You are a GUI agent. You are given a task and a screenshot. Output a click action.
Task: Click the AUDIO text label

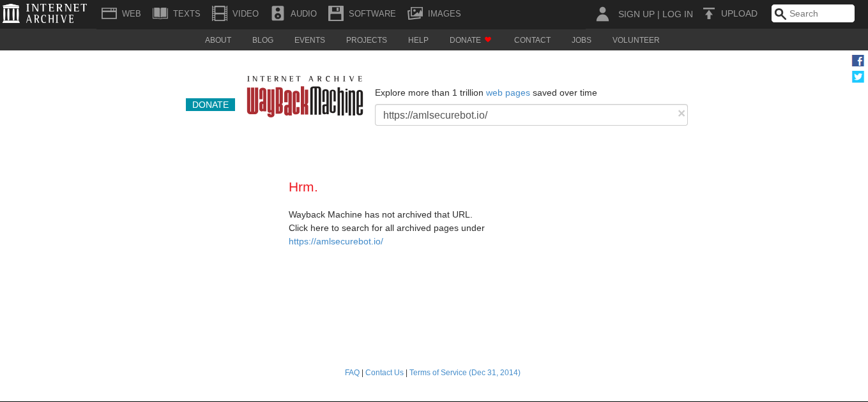click(303, 13)
